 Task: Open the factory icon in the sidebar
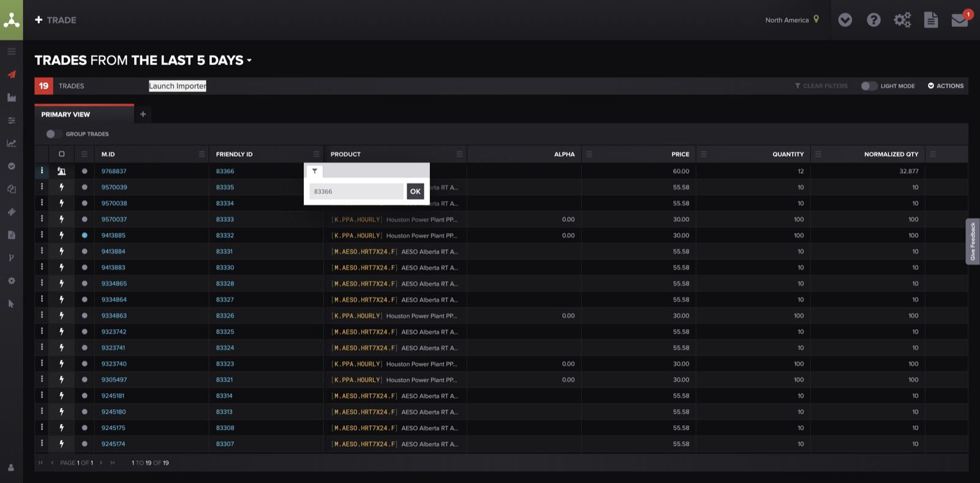[12, 97]
